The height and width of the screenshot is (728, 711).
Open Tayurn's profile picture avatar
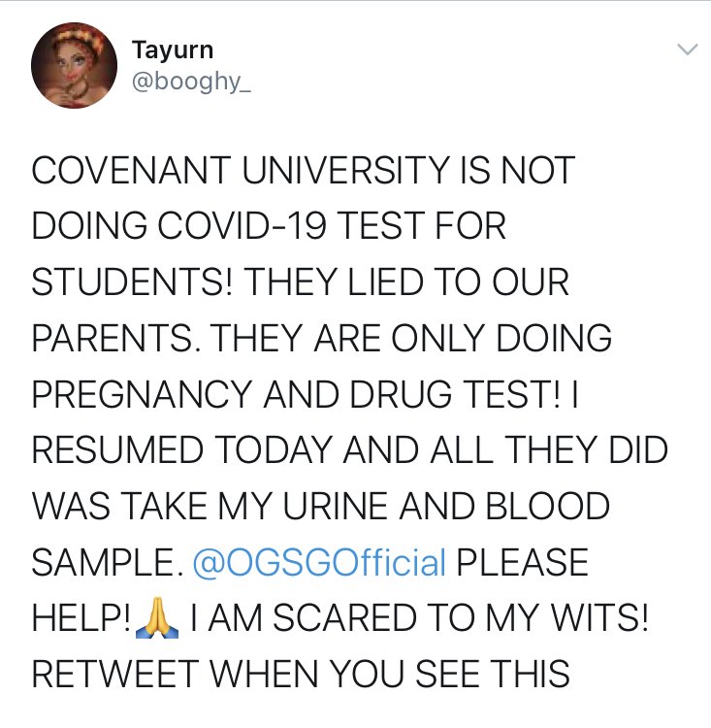pos(75,65)
